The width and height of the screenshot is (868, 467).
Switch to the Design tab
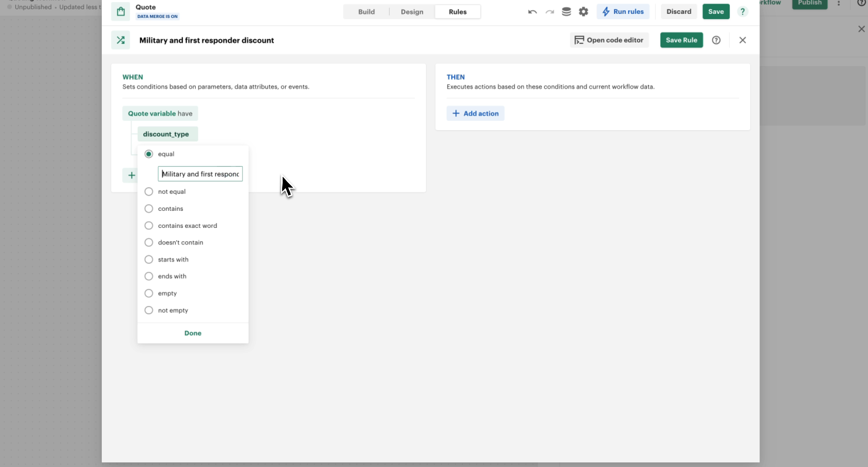point(412,12)
